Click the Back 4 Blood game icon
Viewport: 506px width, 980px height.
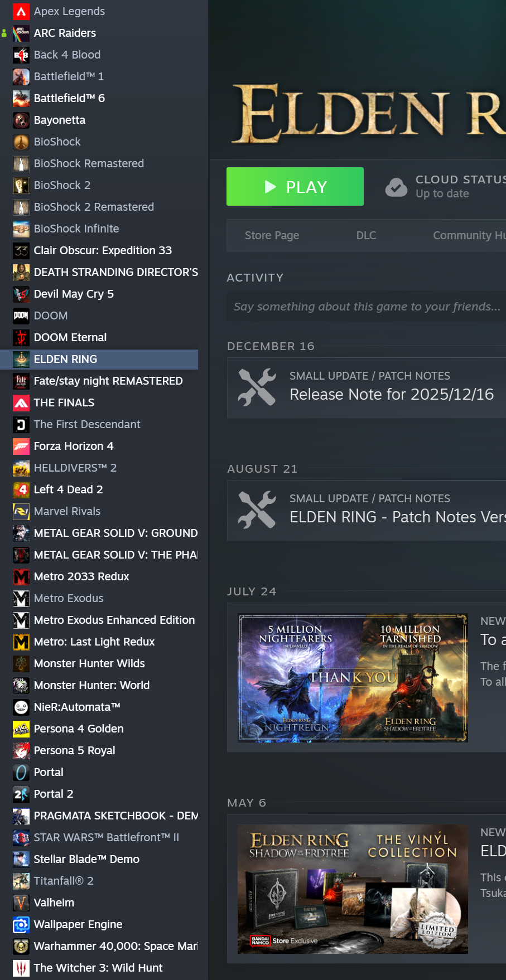[x=21, y=55]
